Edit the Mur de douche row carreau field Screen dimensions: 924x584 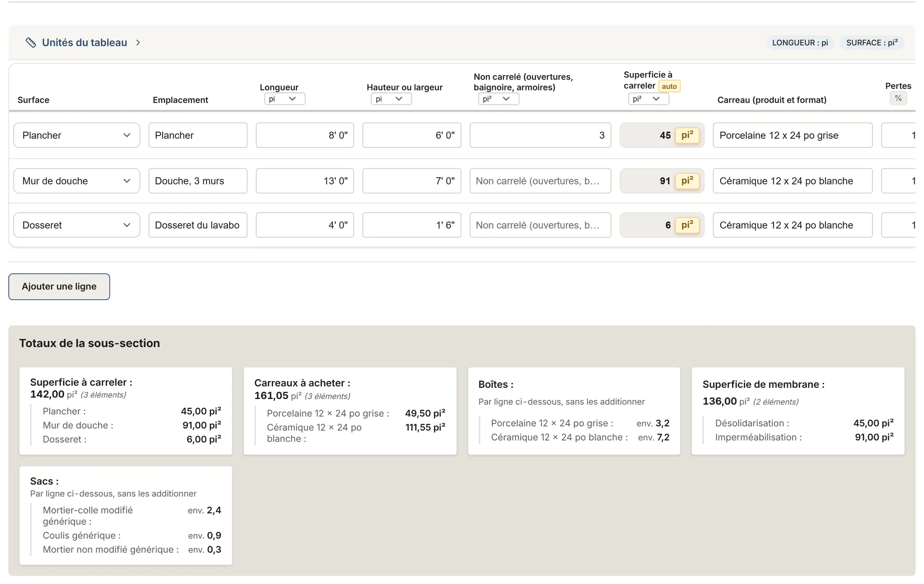pyautogui.click(x=793, y=181)
